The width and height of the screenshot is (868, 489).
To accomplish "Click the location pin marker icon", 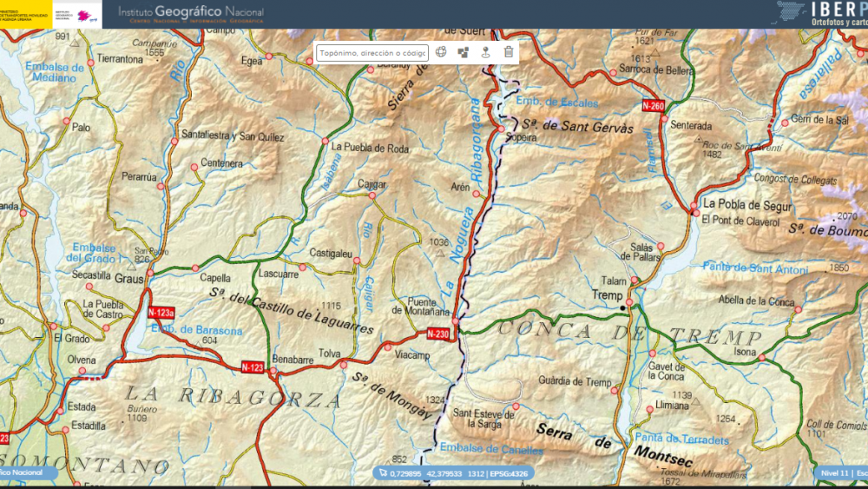I will (x=486, y=52).
